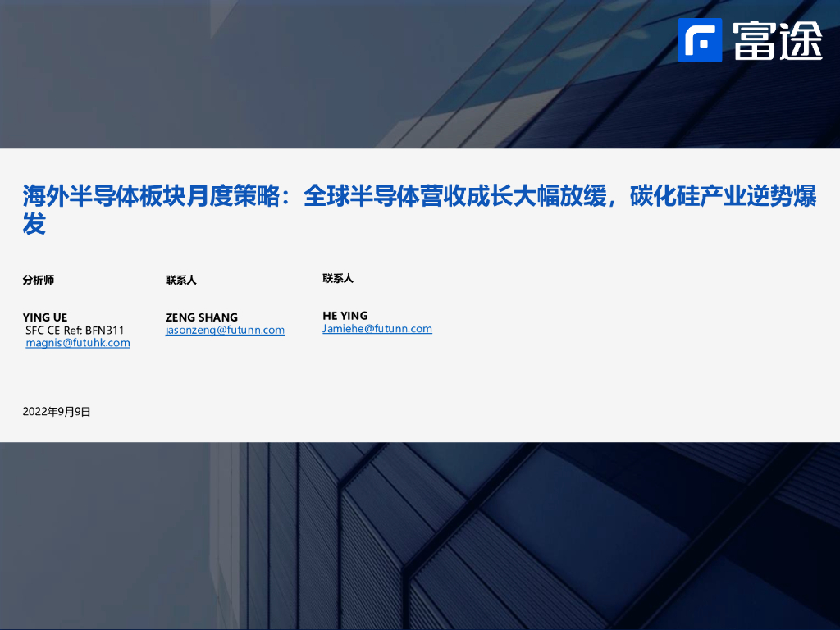Click the Futu blue square logo icon
Image resolution: width=840 pixels, height=630 pixels.
(x=700, y=40)
